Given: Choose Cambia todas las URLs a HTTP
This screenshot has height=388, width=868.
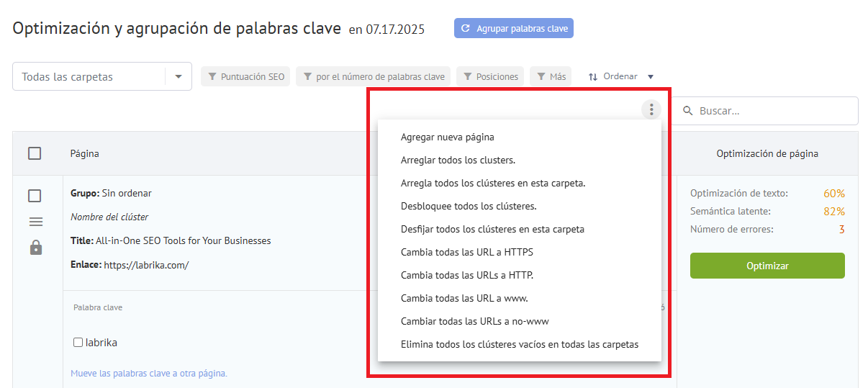Looking at the screenshot, I should point(519,275).
